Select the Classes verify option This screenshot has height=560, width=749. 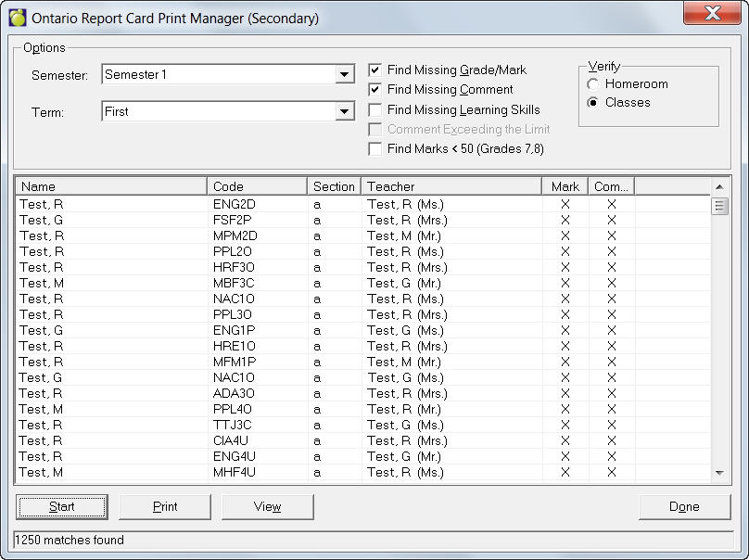point(593,103)
